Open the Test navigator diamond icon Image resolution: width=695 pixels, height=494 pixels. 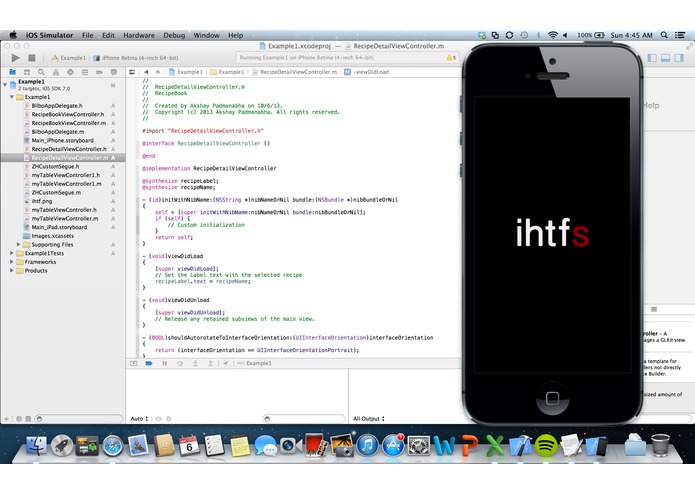point(70,72)
